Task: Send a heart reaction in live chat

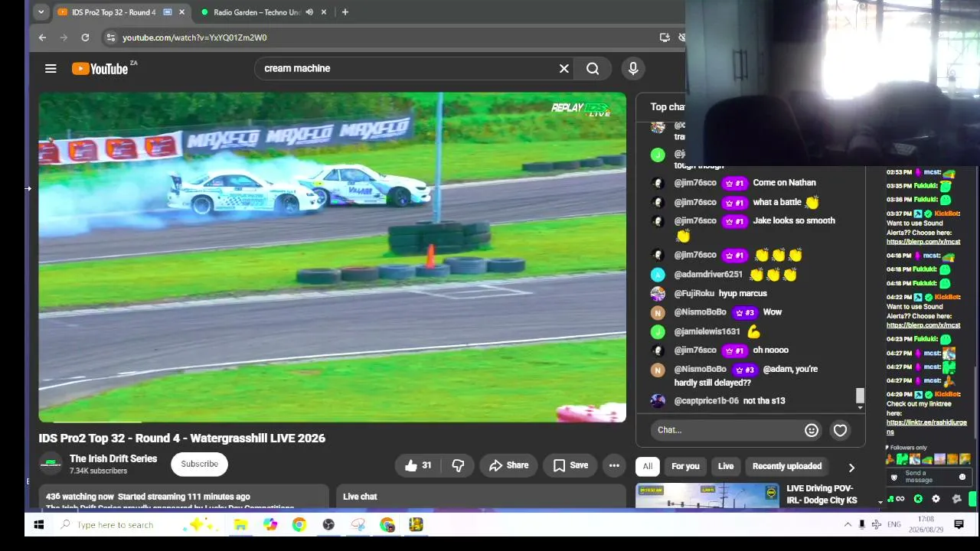Action: click(840, 430)
